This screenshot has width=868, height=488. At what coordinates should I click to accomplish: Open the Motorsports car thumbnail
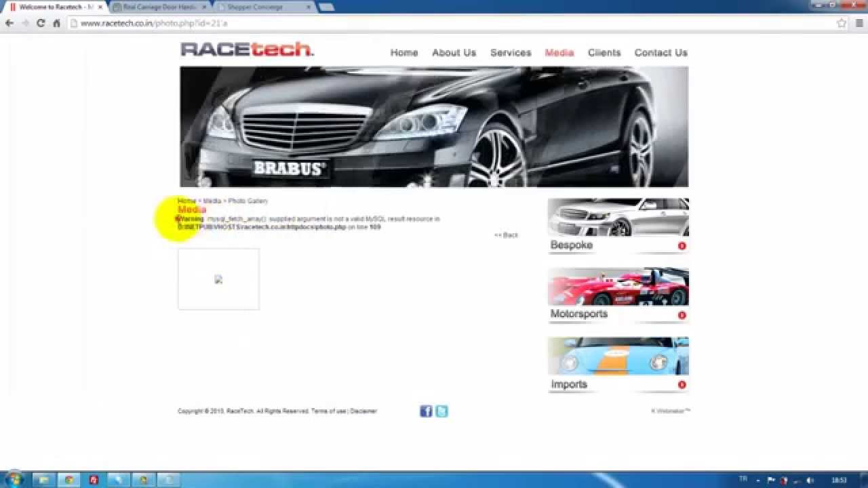pos(618,287)
